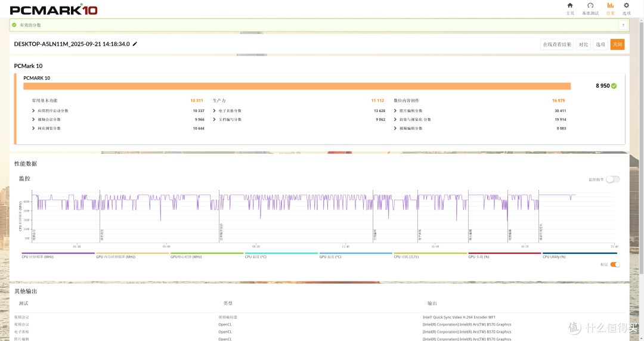Click the result name DESKTOP-A5LN11M_2025-09-21 14:18:34.0
Image resolution: width=644 pixels, height=341 pixels.
coord(72,44)
